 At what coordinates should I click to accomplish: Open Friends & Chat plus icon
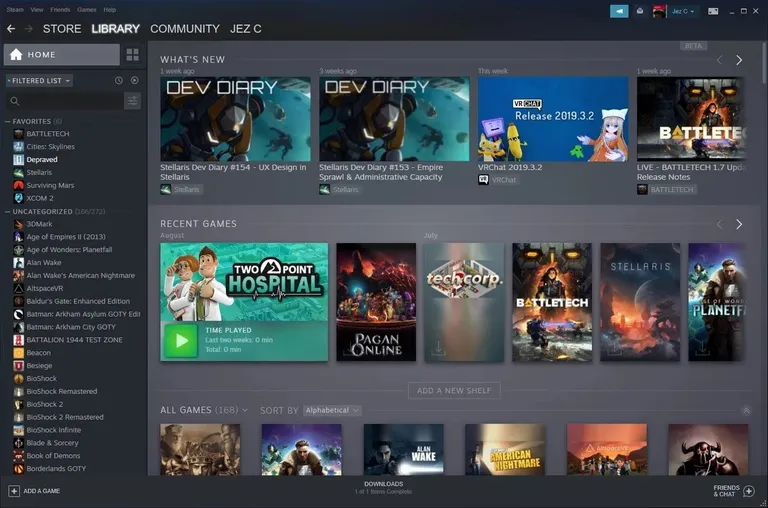click(x=749, y=491)
